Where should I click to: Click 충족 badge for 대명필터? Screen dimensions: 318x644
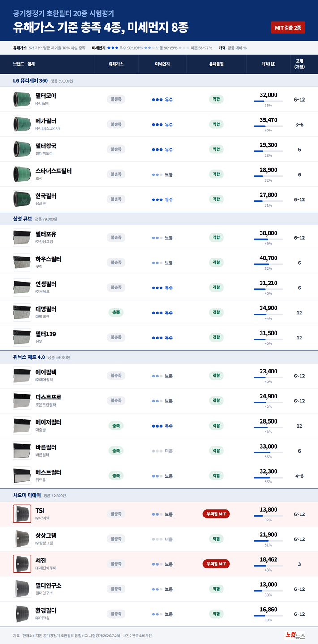[116, 312]
